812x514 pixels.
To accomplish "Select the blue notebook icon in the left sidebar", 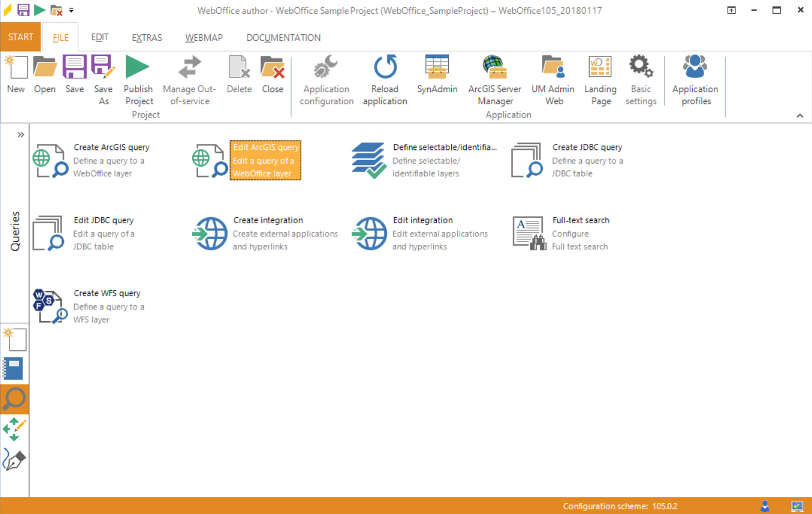I will click(x=13, y=368).
